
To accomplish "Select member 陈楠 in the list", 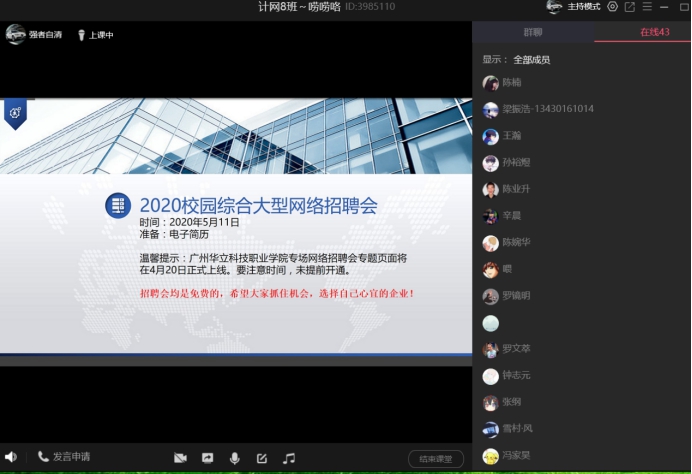I will (x=511, y=83).
